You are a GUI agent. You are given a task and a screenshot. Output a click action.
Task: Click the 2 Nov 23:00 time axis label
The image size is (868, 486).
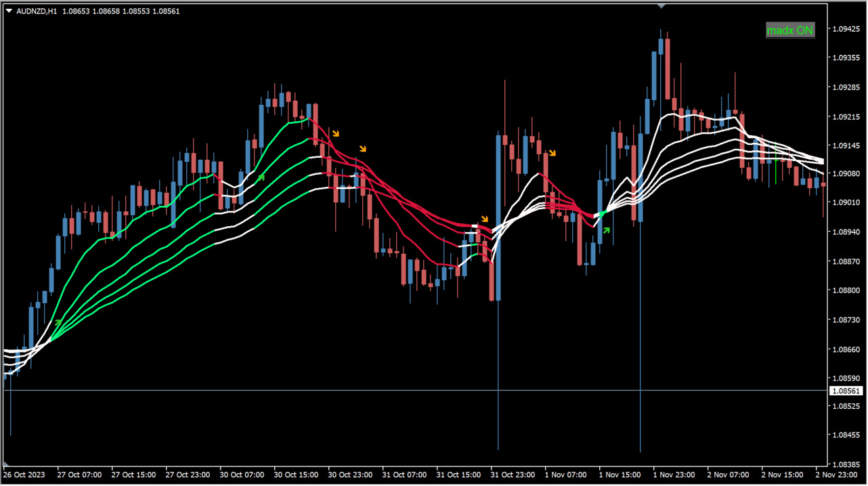point(838,475)
